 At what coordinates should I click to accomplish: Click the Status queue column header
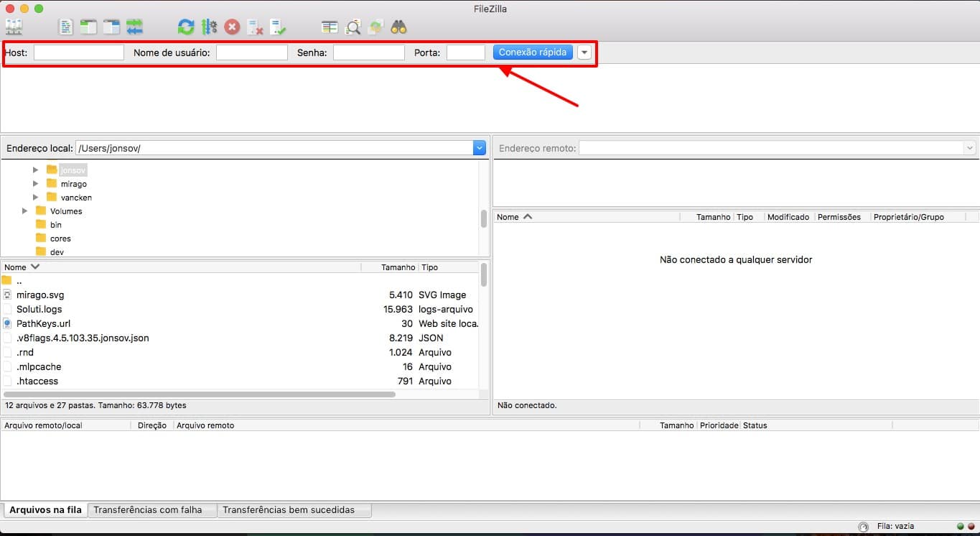coord(816,425)
